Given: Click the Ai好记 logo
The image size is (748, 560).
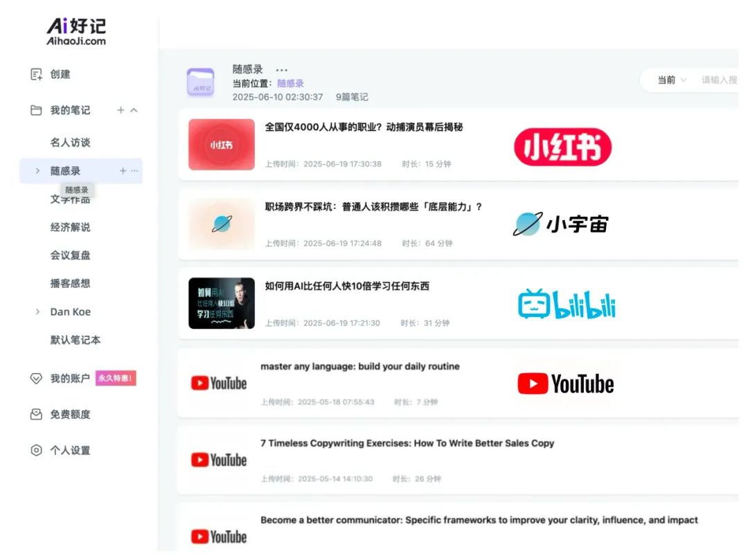Looking at the screenshot, I should (76, 31).
